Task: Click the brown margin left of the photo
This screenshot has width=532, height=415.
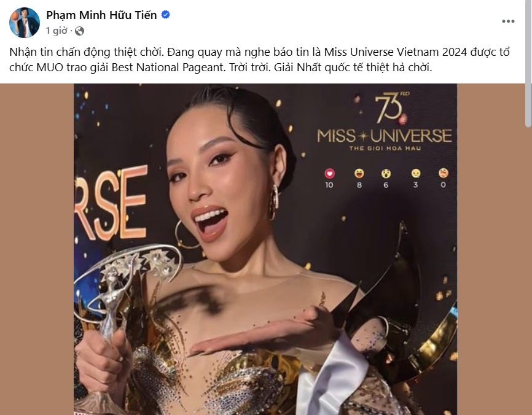Action: (37, 249)
